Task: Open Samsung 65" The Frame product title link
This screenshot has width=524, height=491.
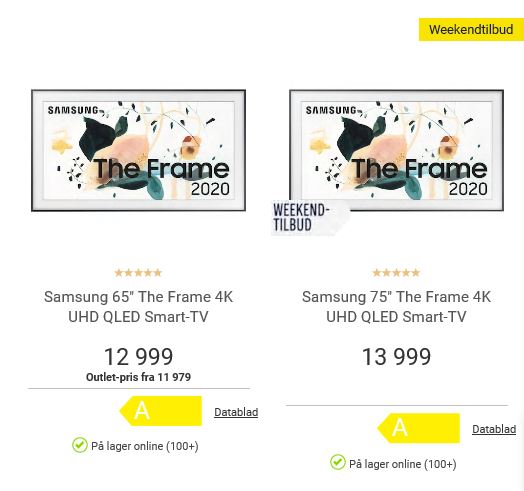Action: pos(138,306)
